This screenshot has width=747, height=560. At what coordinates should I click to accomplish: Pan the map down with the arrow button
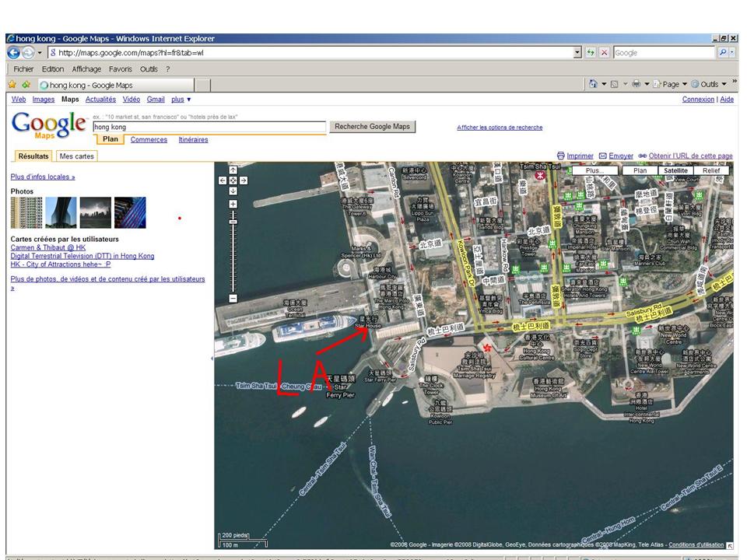(233, 191)
